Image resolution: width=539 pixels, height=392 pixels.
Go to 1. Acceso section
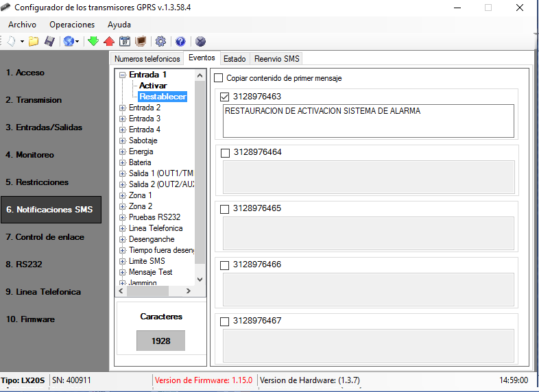[x=25, y=73]
